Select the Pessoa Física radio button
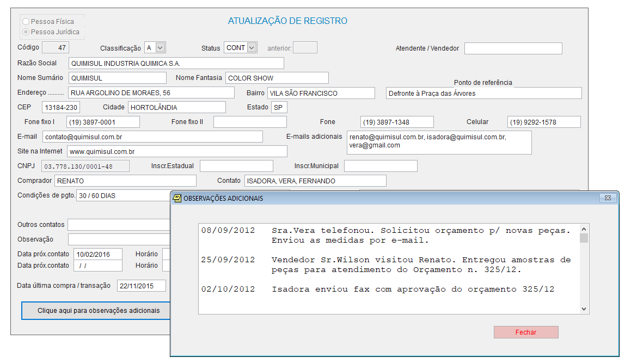The width and height of the screenshot is (631, 364). (26, 21)
